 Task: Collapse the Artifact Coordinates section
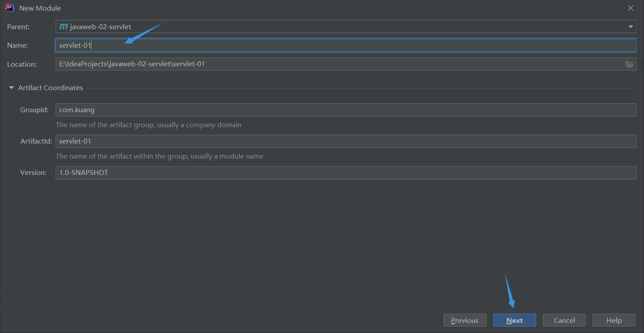[11, 88]
